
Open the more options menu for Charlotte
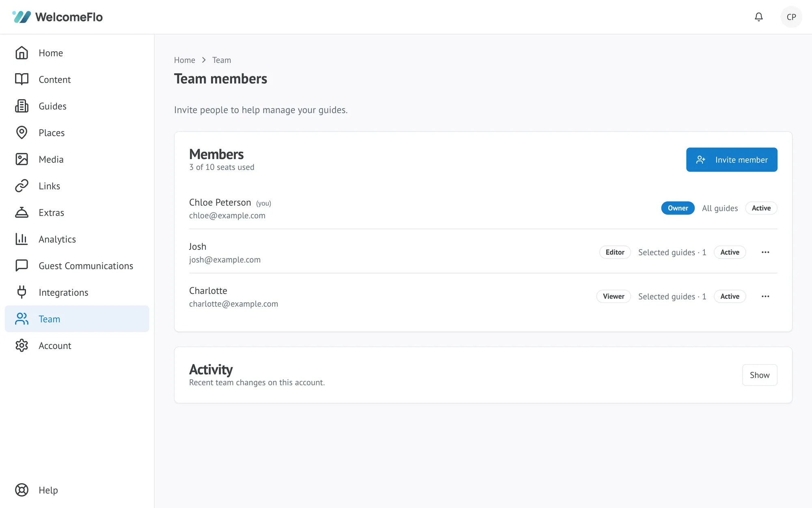coord(765,296)
